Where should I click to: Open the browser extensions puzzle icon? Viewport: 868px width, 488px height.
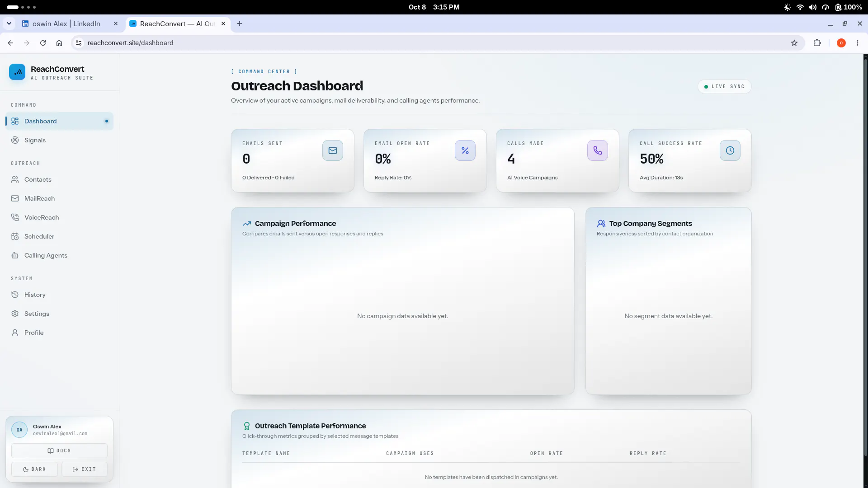[817, 43]
